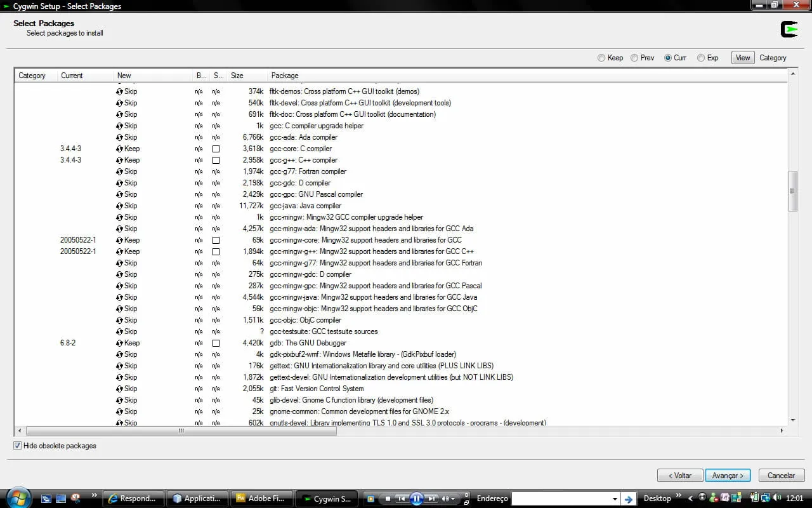Cycle the Skip icon for fltk-demos
The height and width of the screenshot is (508, 812).
(x=119, y=91)
